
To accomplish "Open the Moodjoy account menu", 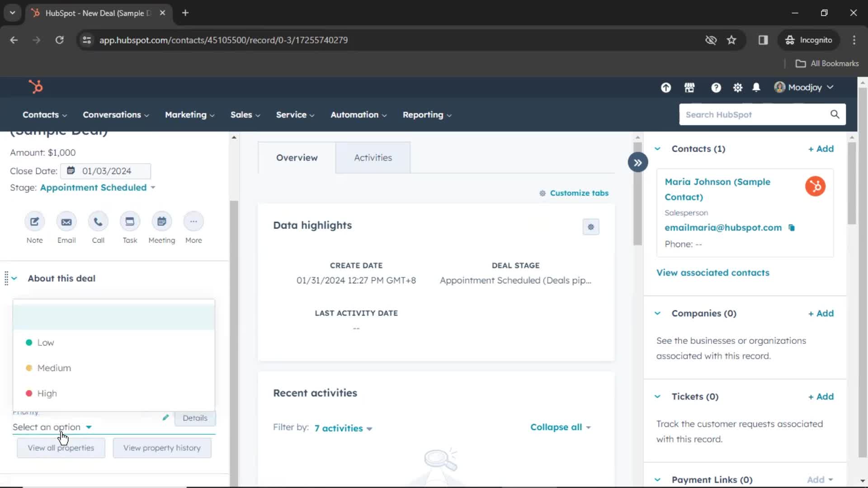I will click(x=804, y=87).
